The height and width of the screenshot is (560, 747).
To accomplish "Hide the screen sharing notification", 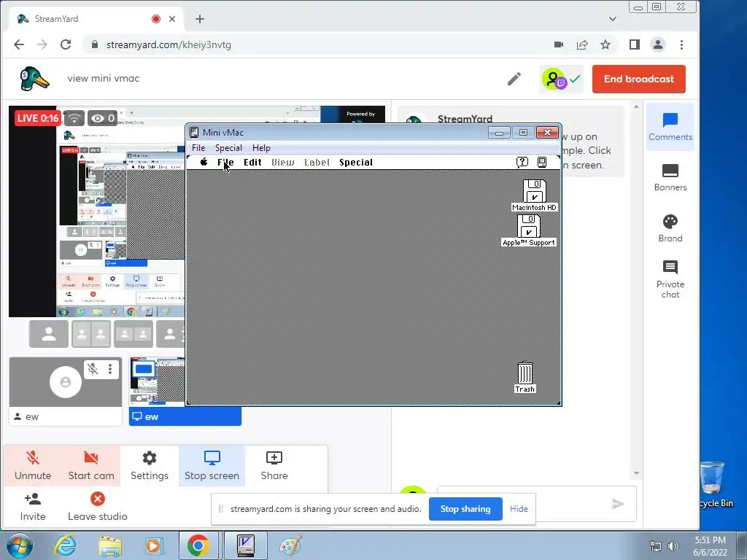I will coord(519,508).
